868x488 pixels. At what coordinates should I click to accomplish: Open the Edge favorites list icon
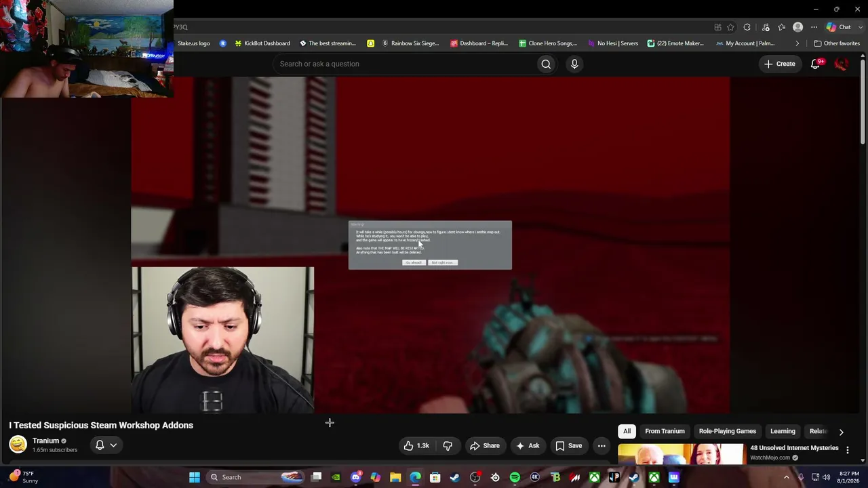782,27
